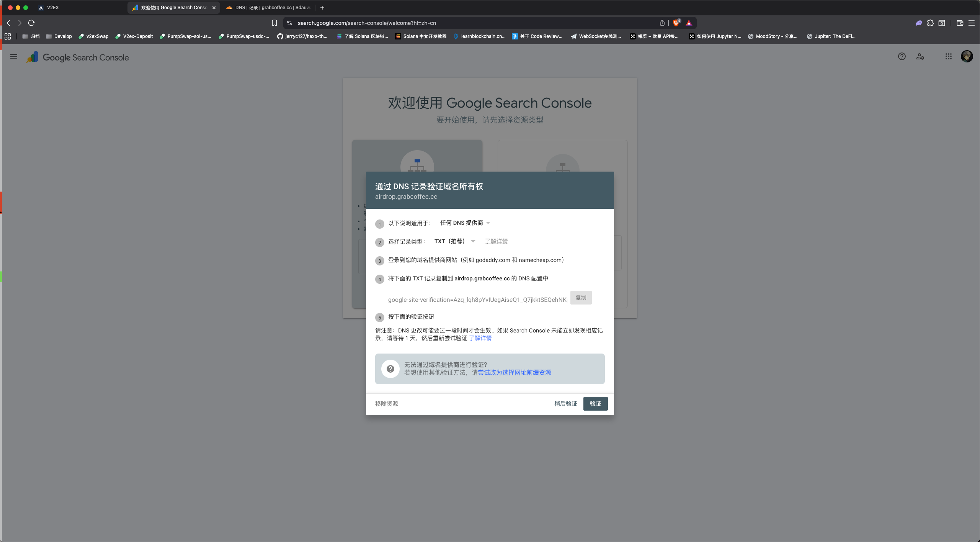980x542 pixels.
Task: Reload the current page
Action: pos(31,23)
